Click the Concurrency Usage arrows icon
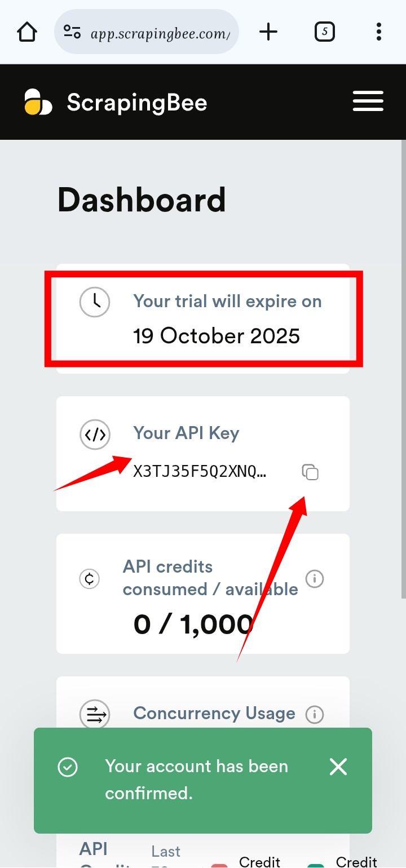The height and width of the screenshot is (868, 406). [x=95, y=715]
